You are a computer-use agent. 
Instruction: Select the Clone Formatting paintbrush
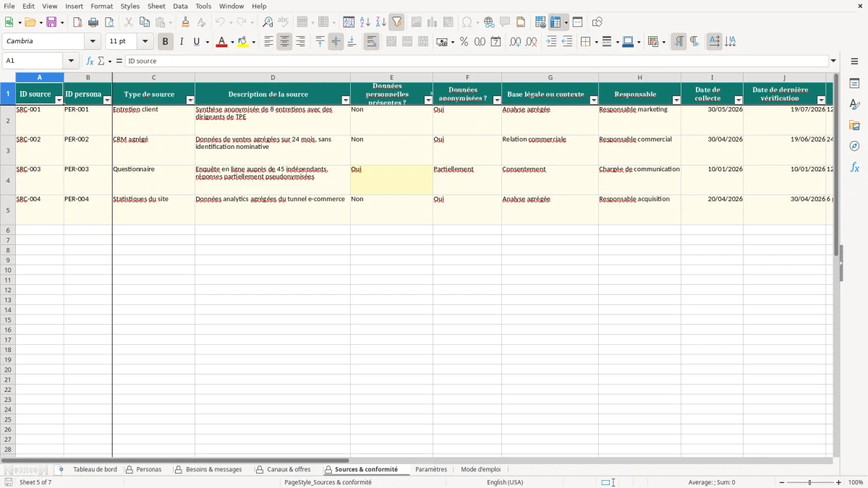pyautogui.click(x=185, y=22)
